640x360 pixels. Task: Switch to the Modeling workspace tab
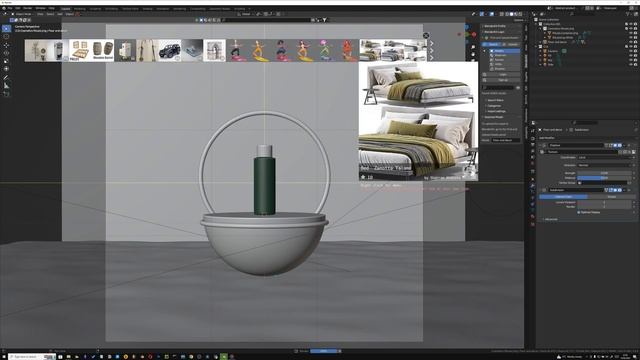point(80,9)
